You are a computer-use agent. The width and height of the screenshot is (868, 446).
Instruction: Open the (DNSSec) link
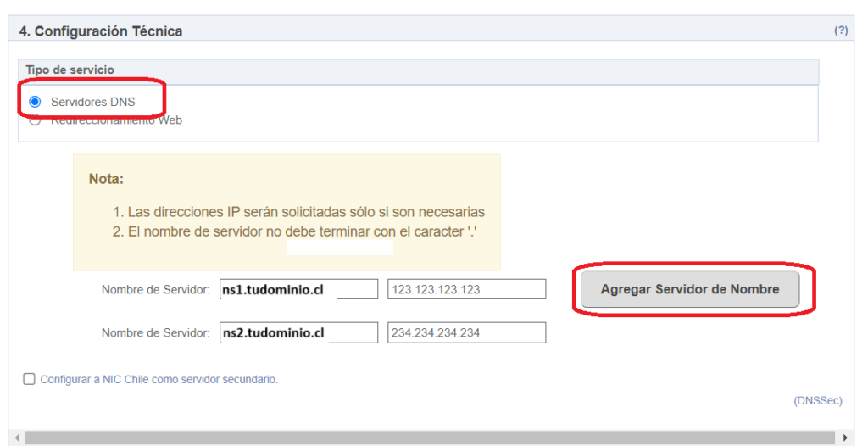coord(818,400)
